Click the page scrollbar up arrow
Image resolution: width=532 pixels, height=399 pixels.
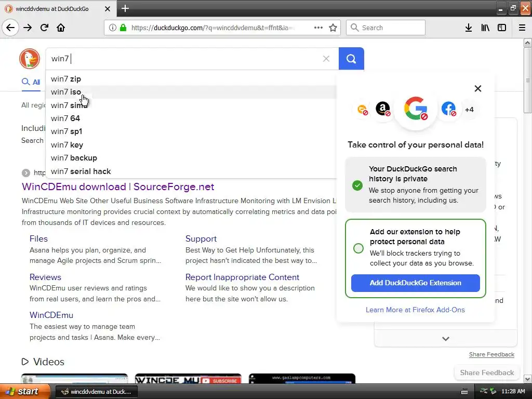coord(527,43)
